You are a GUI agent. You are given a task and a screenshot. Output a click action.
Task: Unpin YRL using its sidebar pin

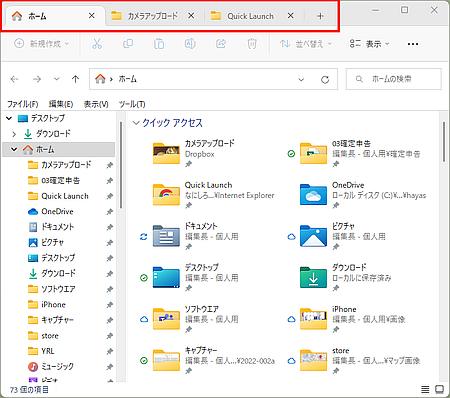[x=110, y=351]
